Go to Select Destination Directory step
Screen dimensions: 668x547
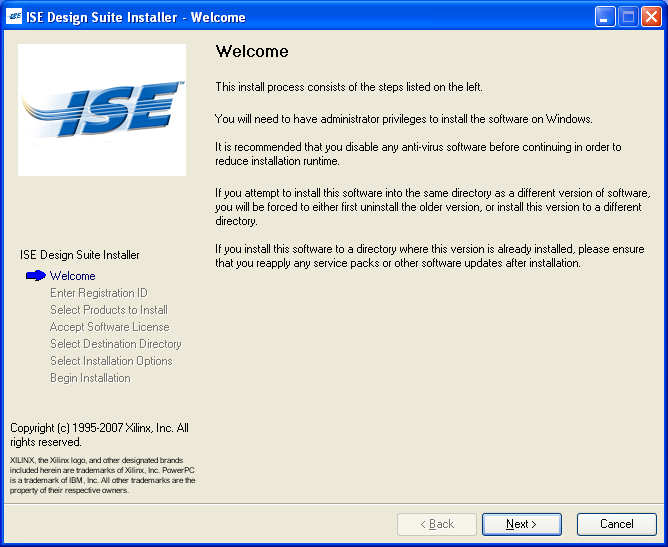(115, 344)
